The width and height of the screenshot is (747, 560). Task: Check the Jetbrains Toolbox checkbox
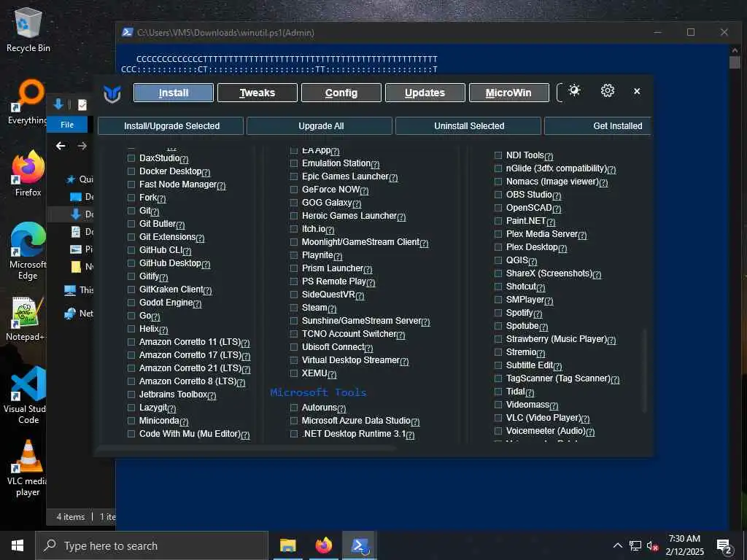click(131, 394)
